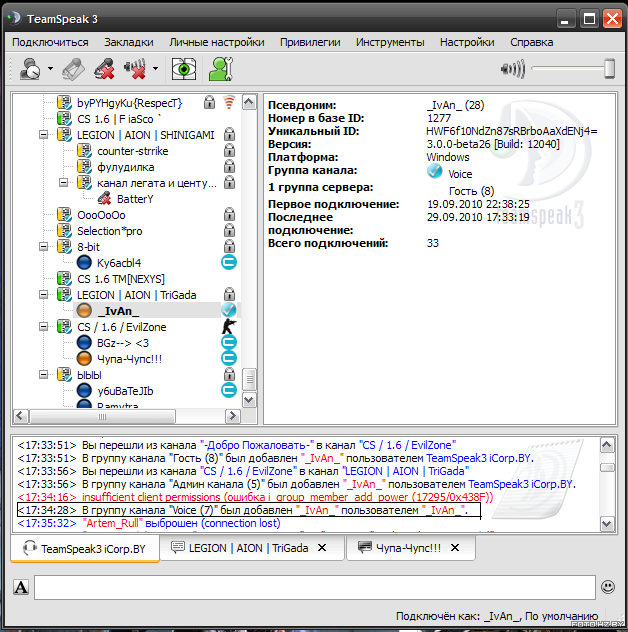Image resolution: width=628 pixels, height=632 pixels.
Task: Open the dropdown arrow next to Mute speakers
Action: [155, 69]
